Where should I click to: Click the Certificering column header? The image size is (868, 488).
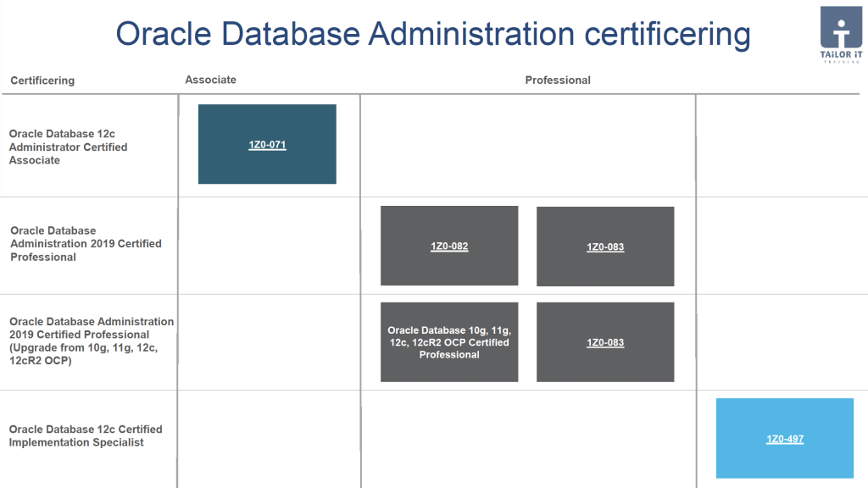tap(42, 80)
